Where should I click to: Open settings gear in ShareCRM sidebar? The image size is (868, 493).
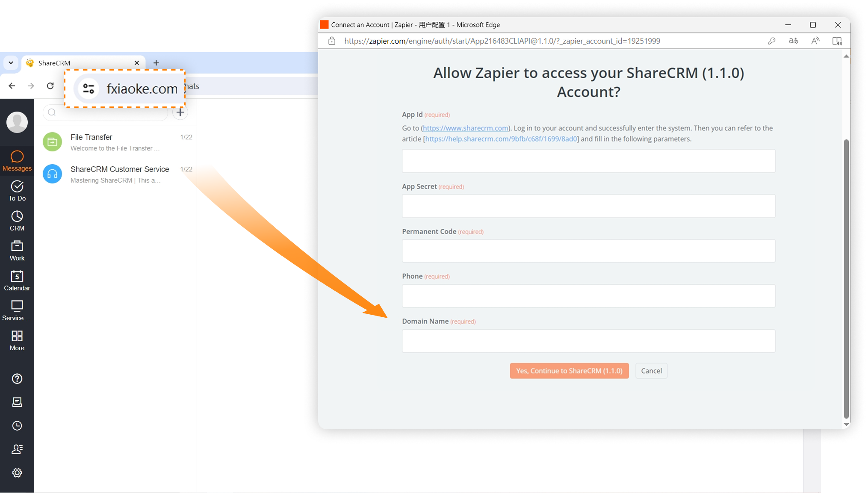[x=17, y=473]
